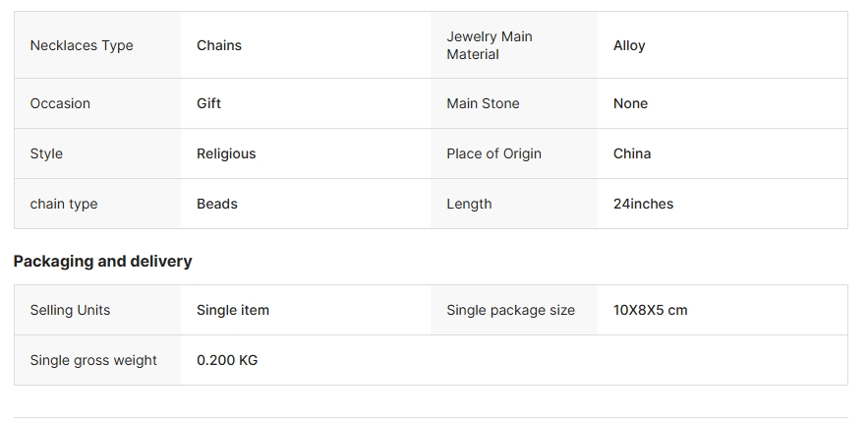Viewport: 868px width, 424px height.
Task: Select the "10X8X5 cm" package size
Action: click(650, 310)
